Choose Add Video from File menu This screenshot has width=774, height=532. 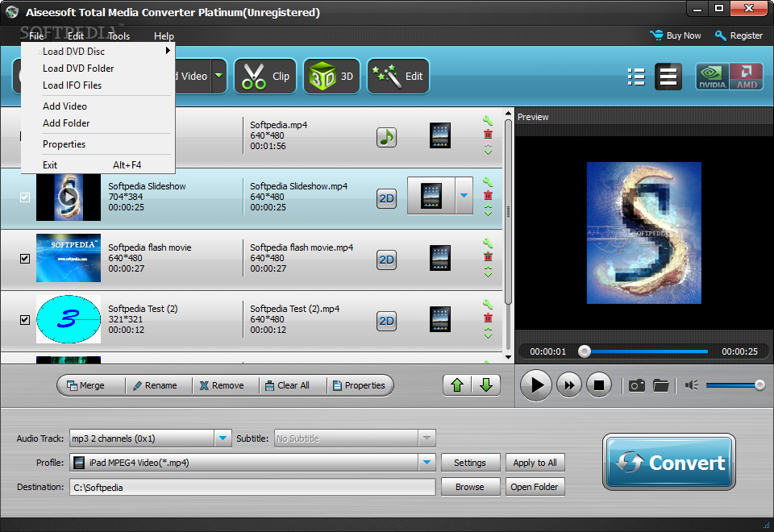coord(98,106)
